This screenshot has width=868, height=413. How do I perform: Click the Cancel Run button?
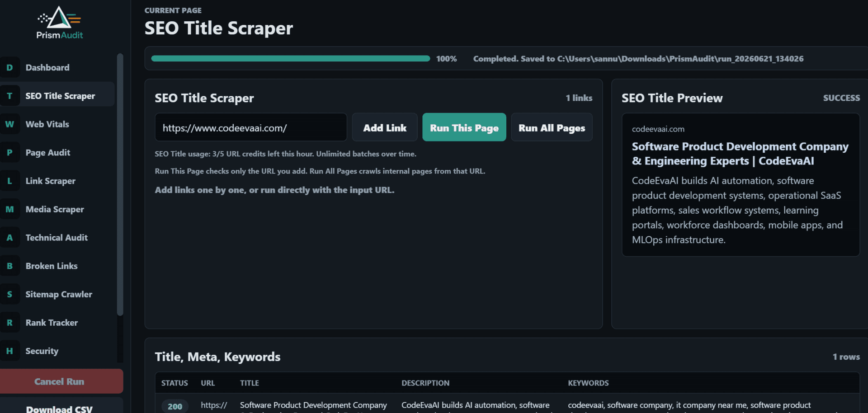[61, 381]
